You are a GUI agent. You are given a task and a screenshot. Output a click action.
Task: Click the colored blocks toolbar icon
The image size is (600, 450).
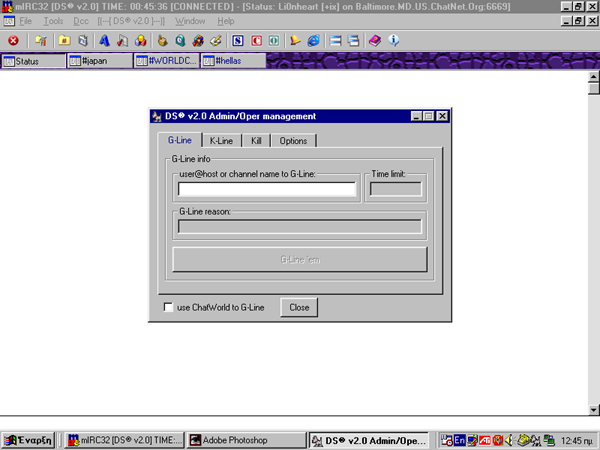[x=141, y=41]
